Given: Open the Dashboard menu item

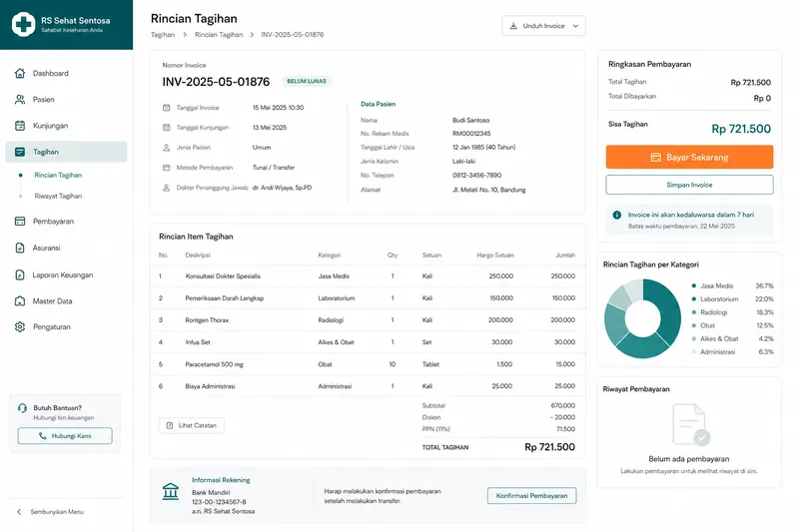Looking at the screenshot, I should (x=66, y=73).
